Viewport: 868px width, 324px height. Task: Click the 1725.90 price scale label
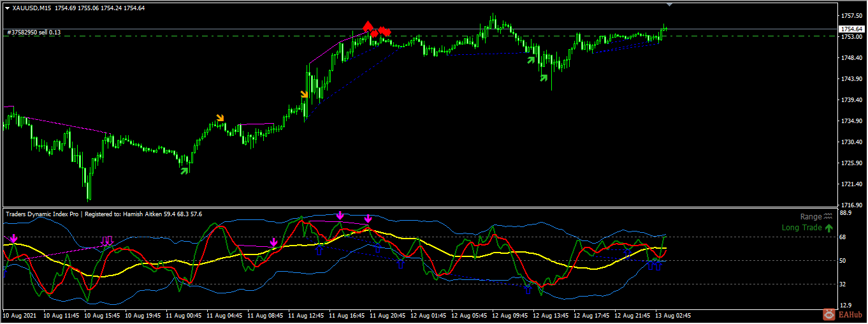tap(851, 163)
